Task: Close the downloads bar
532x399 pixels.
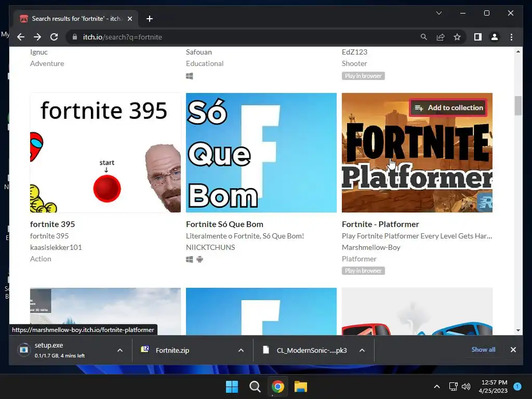Action: click(x=513, y=350)
